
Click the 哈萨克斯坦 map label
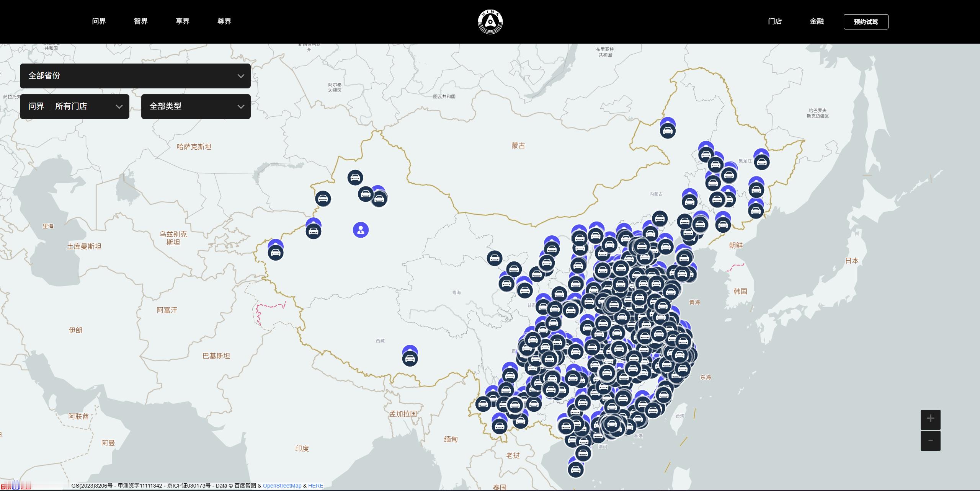click(194, 147)
